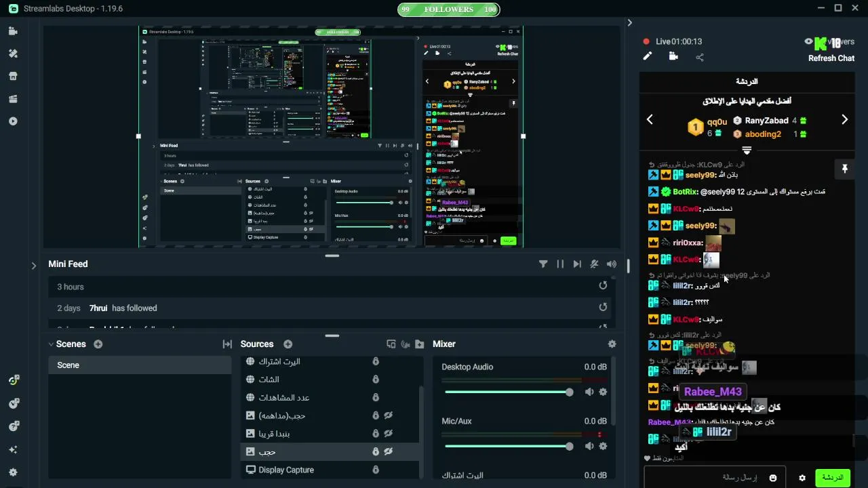Replay the 7hrui has followed alert
This screenshot has width=868, height=488.
[x=603, y=308]
